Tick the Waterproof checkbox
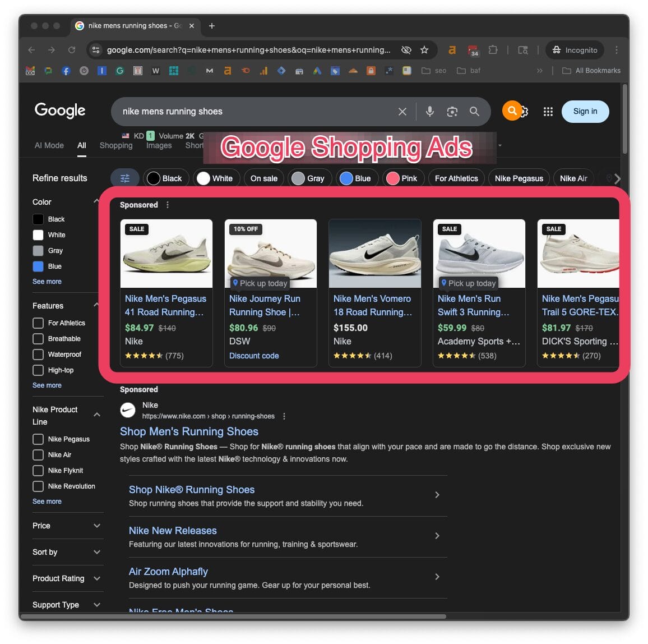648x644 pixels. (x=38, y=355)
